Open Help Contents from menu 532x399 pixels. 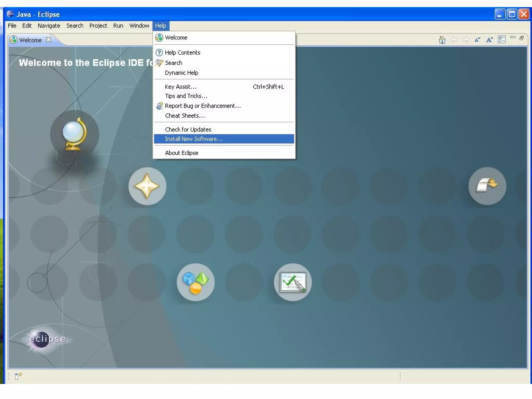click(182, 52)
